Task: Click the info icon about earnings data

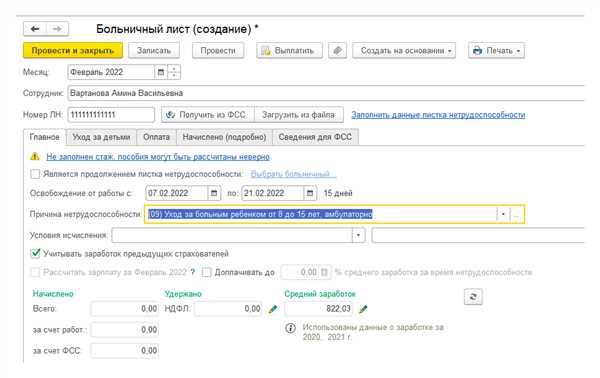Action: tap(290, 328)
